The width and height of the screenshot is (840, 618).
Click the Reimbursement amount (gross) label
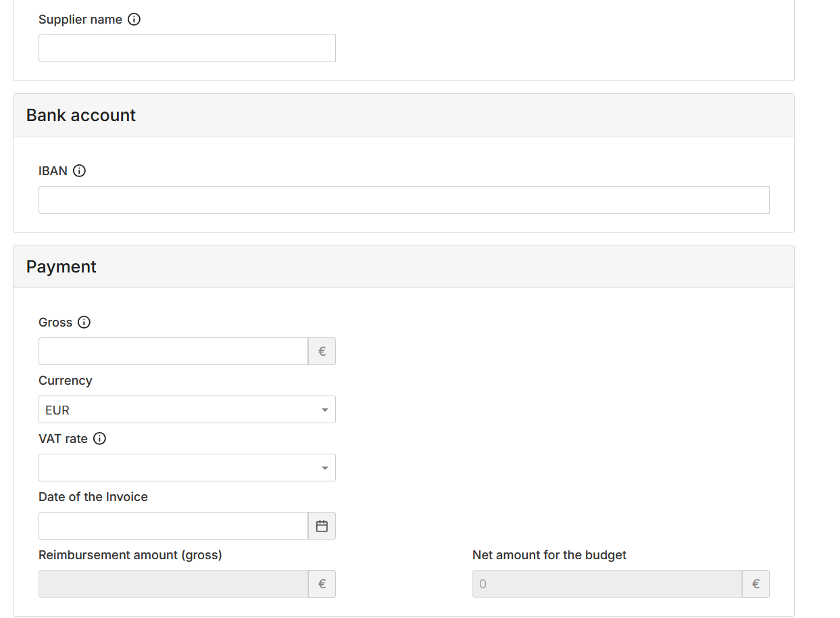(130, 555)
